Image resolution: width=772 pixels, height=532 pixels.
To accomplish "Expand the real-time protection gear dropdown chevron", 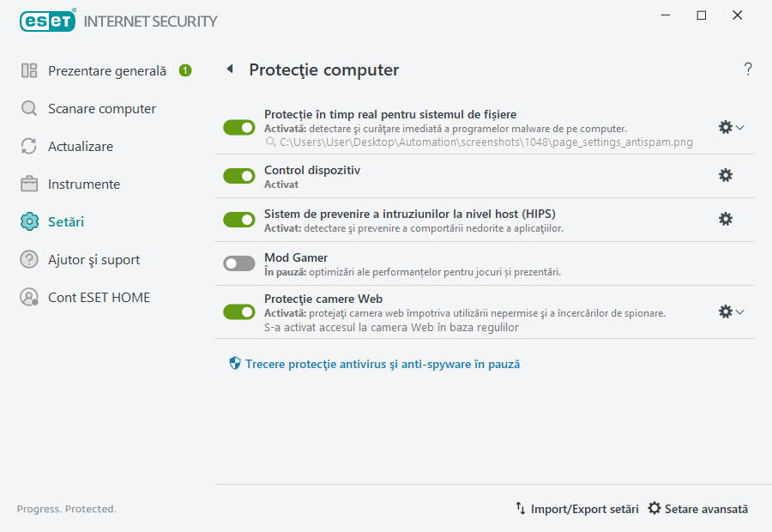I will pyautogui.click(x=739, y=127).
